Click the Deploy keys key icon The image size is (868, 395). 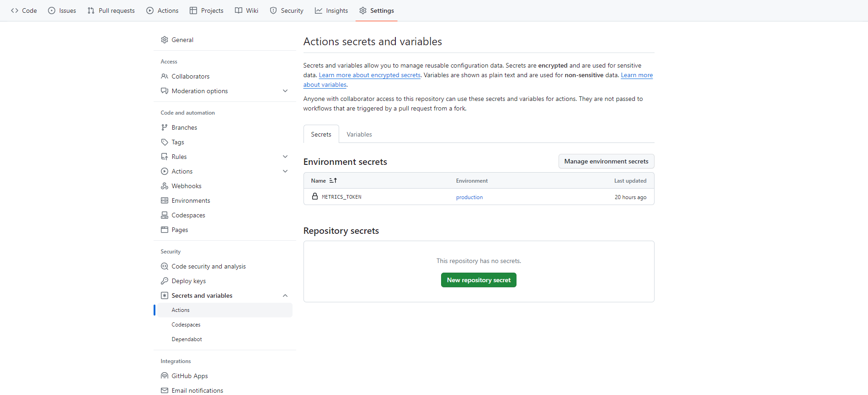[x=165, y=281]
